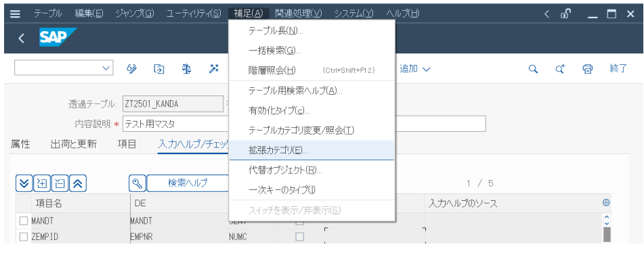This screenshot has width=644, height=259.
Task: Click the magnifier search icon
Action: pyautogui.click(x=533, y=68)
